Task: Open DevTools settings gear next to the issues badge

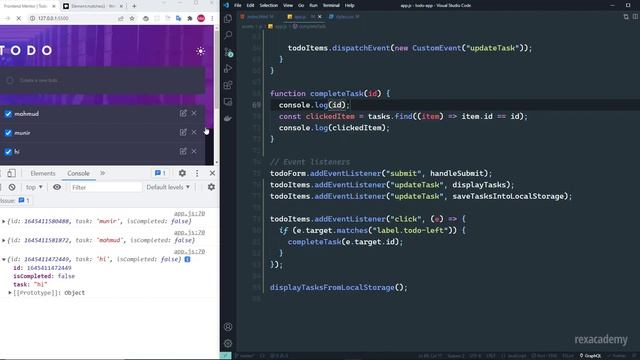Action: [x=182, y=173]
